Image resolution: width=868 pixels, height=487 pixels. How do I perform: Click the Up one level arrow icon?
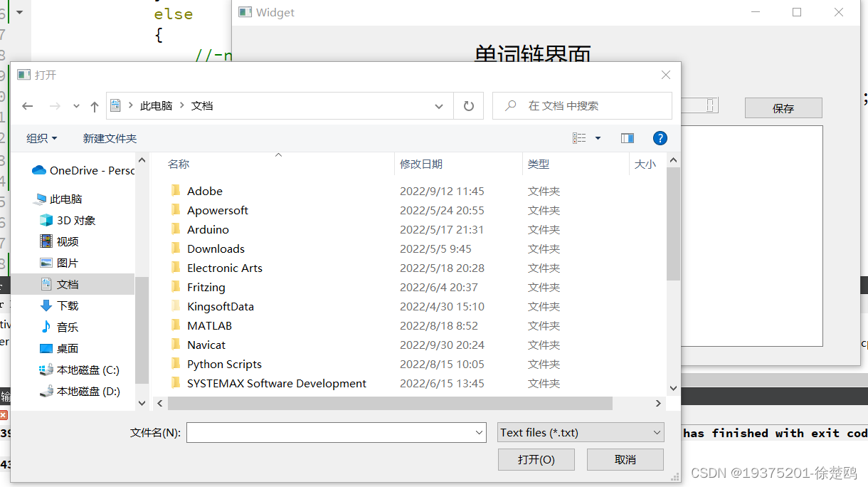pos(94,106)
